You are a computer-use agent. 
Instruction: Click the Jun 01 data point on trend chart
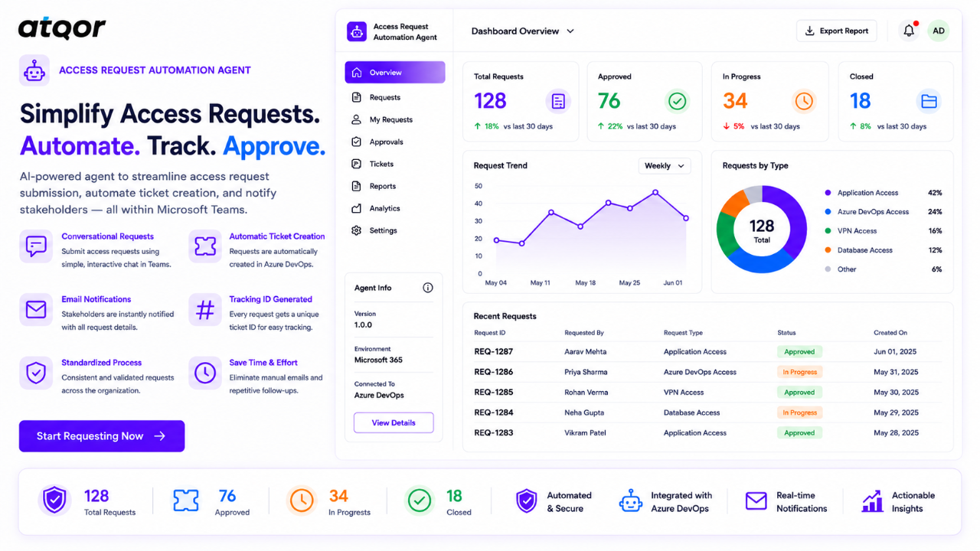tap(685, 218)
